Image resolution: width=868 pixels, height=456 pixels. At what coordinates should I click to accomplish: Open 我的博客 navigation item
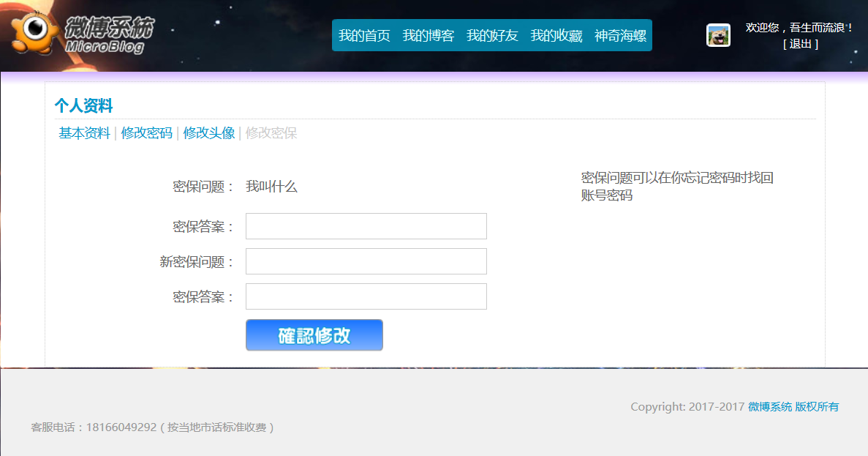[429, 35]
